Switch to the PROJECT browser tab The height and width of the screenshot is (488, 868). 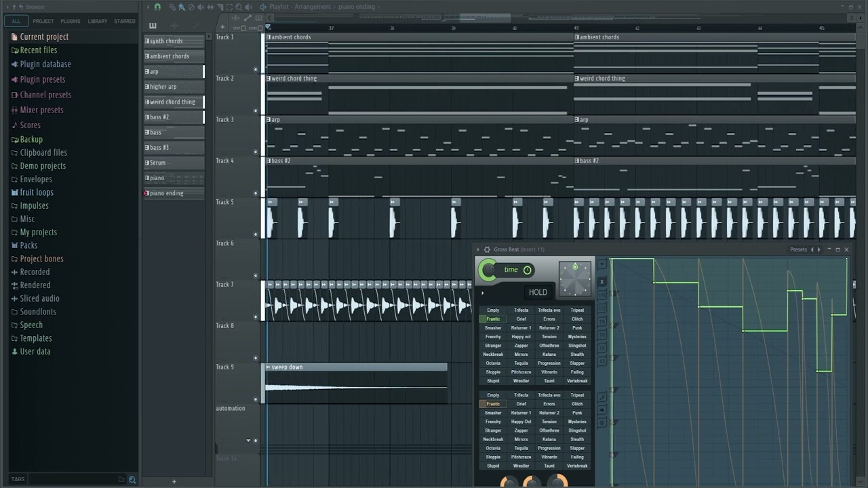[43, 21]
